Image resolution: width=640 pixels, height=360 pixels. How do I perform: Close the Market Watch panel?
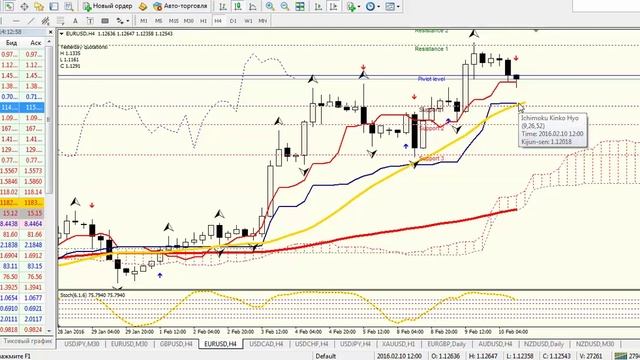[51, 32]
